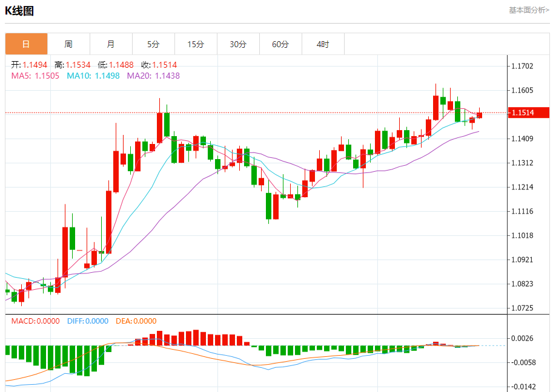Open the 基本面分析 link

(x=529, y=10)
